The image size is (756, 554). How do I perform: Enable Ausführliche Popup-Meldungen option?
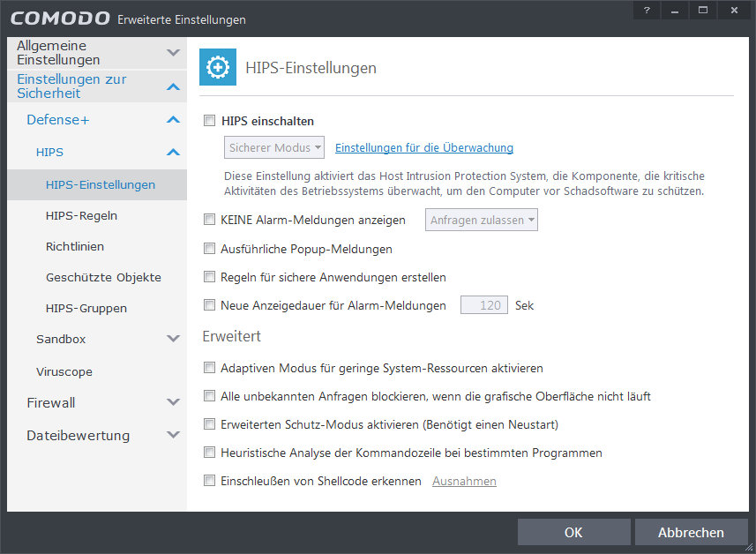click(x=209, y=250)
